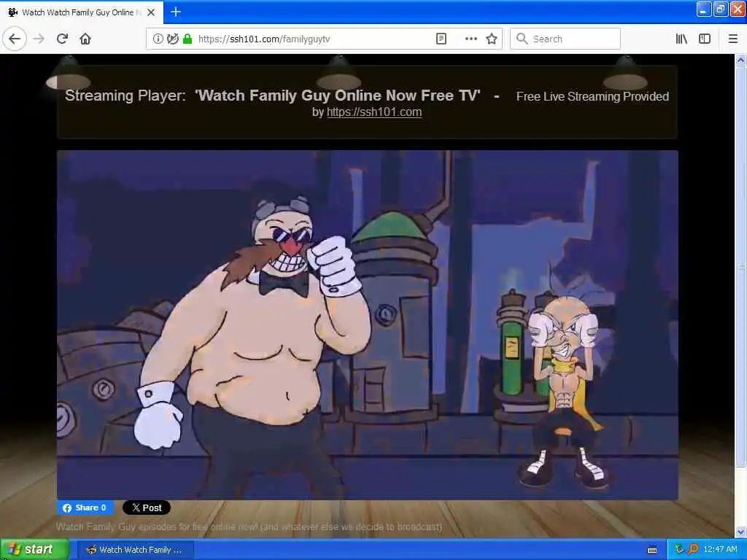This screenshot has width=747, height=560.
Task: Click the page scrollbar down arrow
Action: pos(740,532)
